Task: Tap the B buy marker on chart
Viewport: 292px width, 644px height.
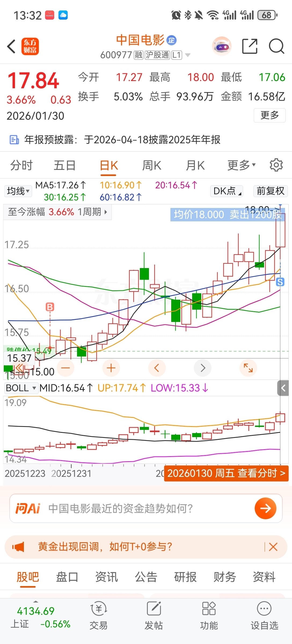Action: click(50, 307)
